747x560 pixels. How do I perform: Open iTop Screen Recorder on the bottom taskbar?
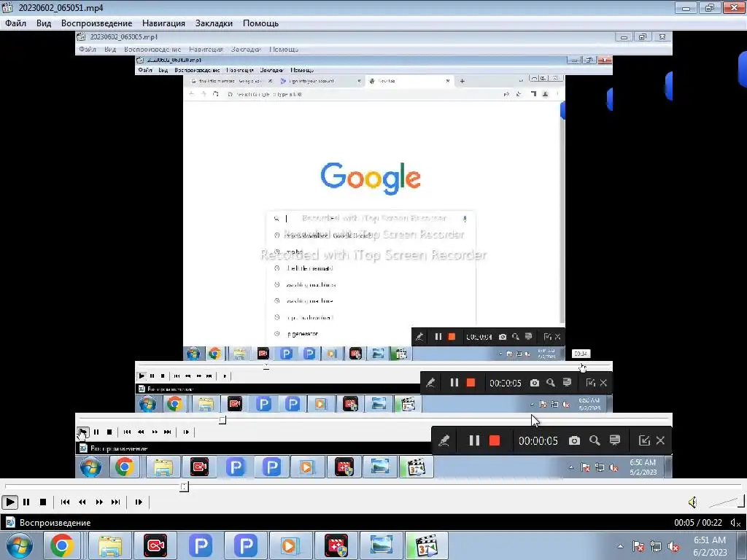point(155,545)
